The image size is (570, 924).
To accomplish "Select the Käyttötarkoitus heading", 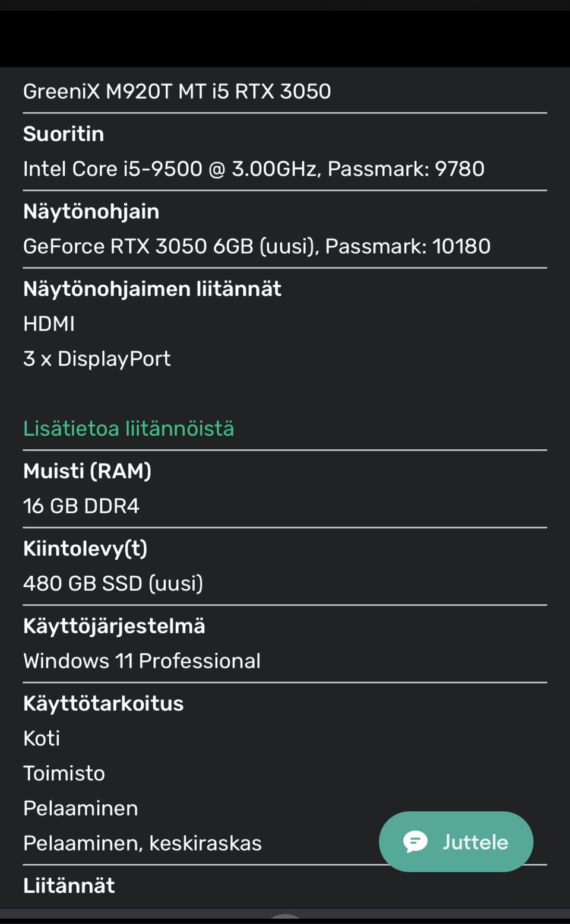I will click(103, 704).
